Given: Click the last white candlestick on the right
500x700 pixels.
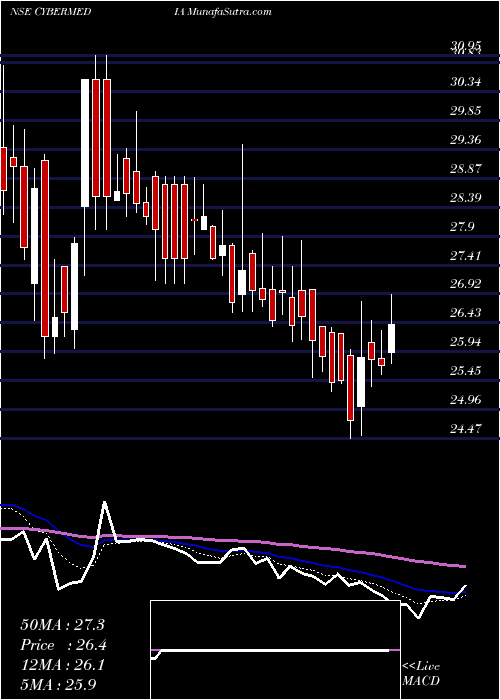Looking at the screenshot, I should (x=392, y=338).
